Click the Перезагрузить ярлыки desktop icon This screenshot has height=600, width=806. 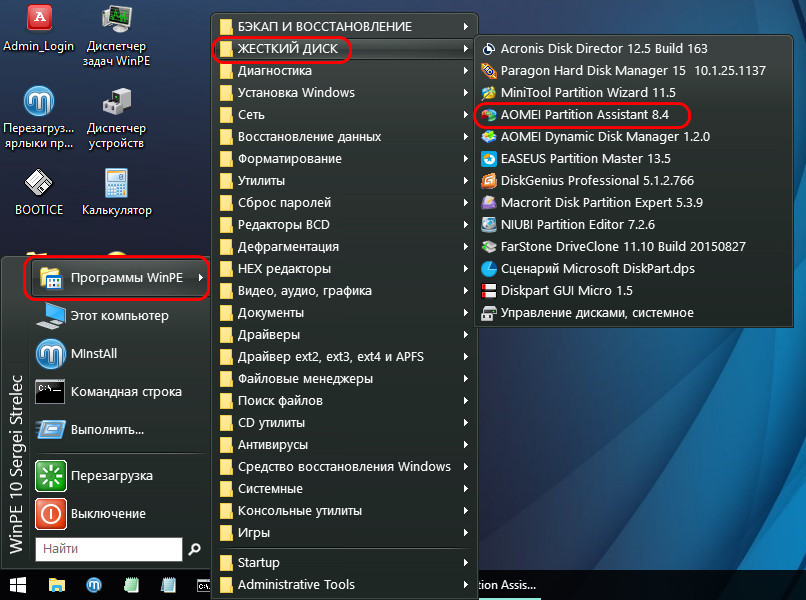point(39,117)
